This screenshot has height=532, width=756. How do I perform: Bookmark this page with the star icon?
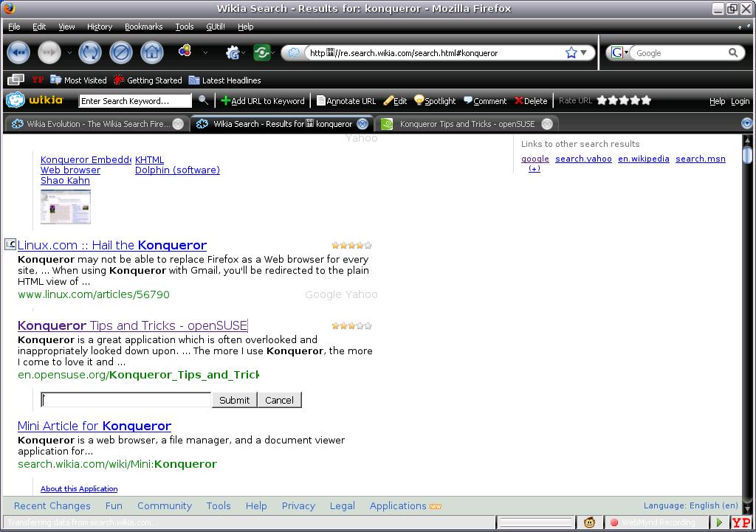(571, 52)
